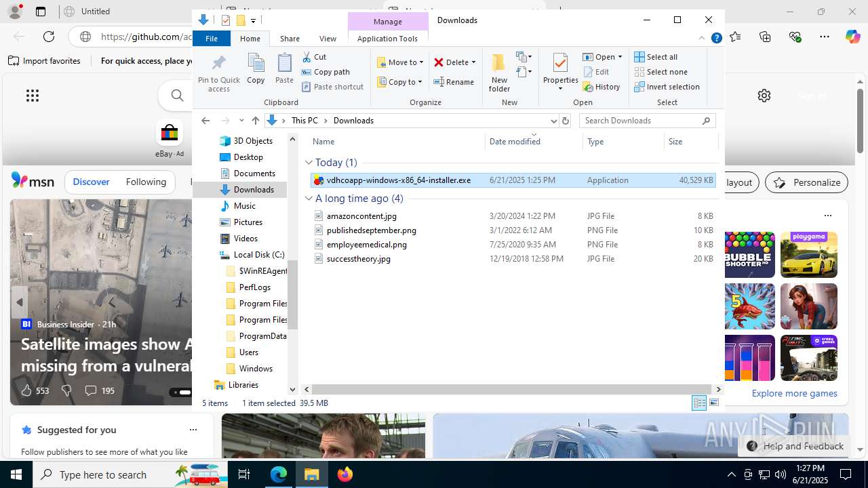Collapse the A long time ago group
This screenshot has width=868, height=488.
pos(309,199)
